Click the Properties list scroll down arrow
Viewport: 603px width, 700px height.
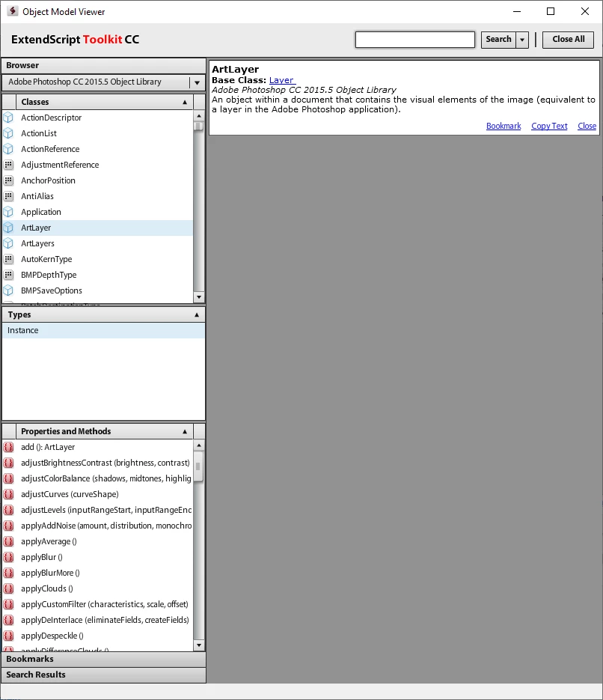point(199,645)
